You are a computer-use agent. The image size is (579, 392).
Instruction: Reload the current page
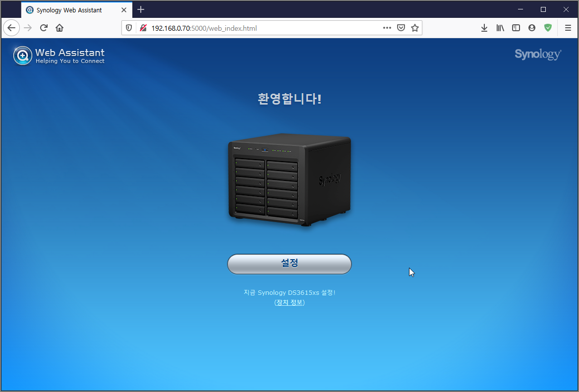44,28
